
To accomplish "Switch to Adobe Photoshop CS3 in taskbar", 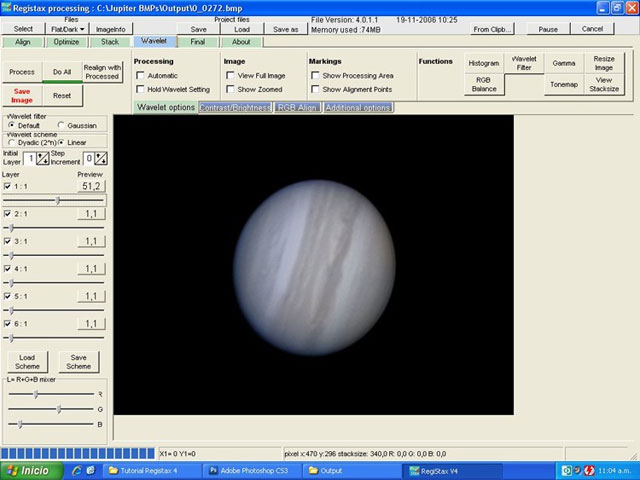I will coord(250,470).
